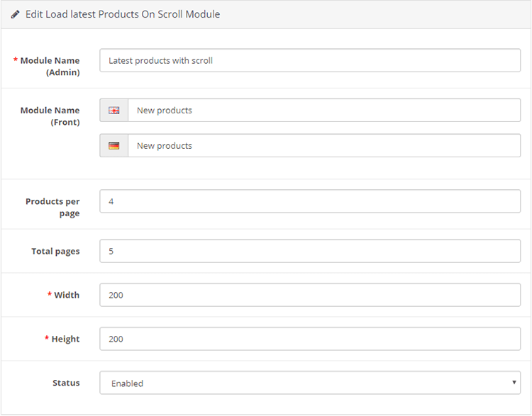Click the pencil edit icon in header

tap(16, 14)
